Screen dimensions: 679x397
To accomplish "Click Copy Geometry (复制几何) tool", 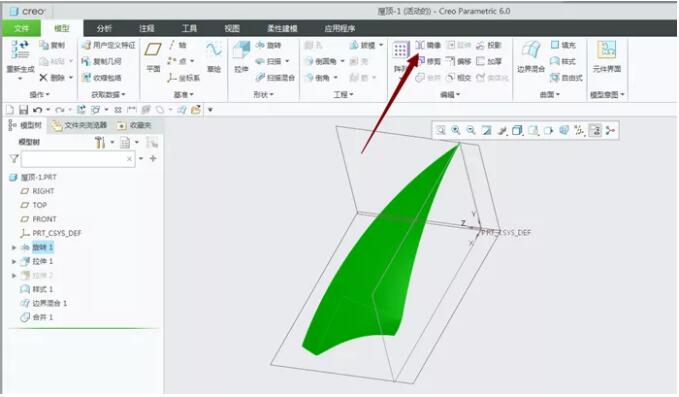I will pos(101,61).
